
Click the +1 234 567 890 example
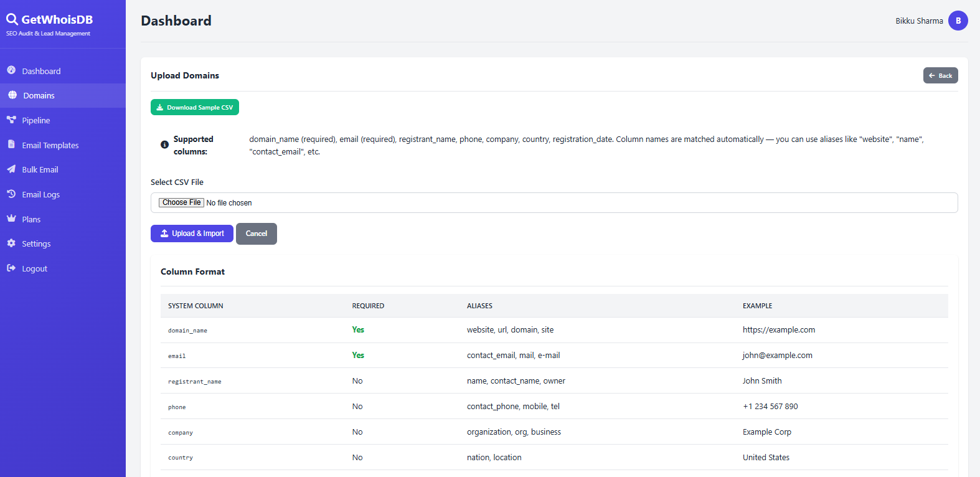point(770,407)
